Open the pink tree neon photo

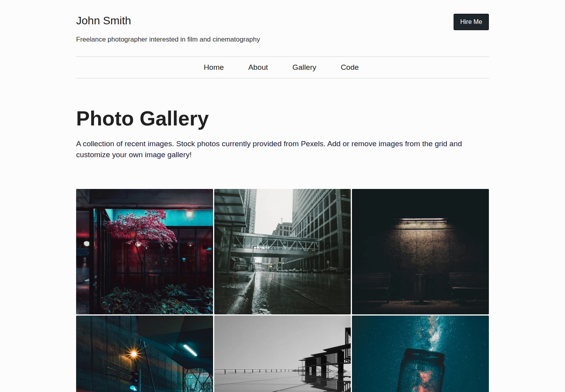(x=144, y=252)
